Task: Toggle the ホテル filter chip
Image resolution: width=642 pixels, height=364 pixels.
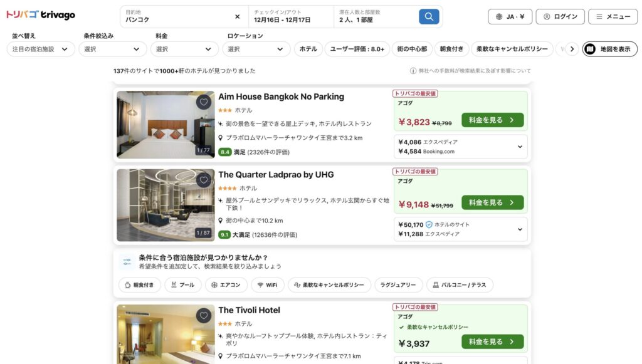Action: click(308, 48)
